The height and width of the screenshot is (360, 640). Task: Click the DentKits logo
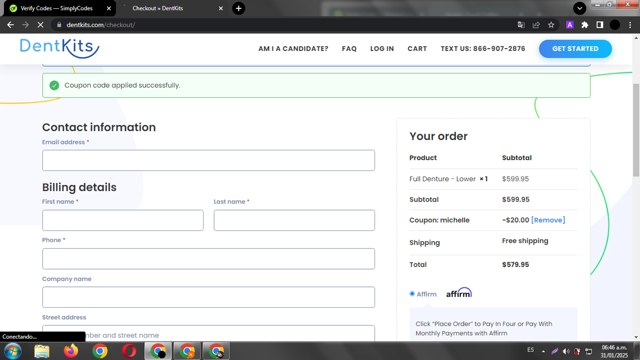pos(60,48)
